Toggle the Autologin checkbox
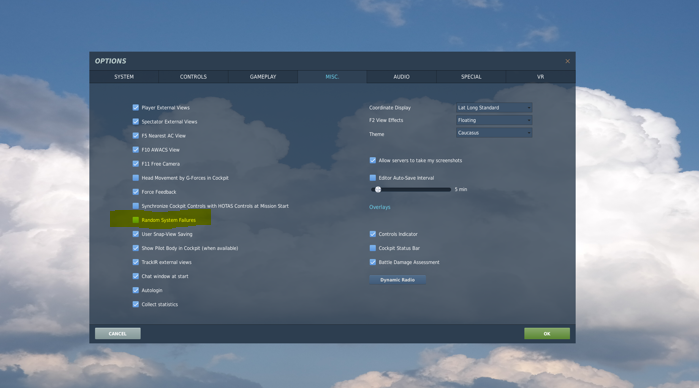 136,290
